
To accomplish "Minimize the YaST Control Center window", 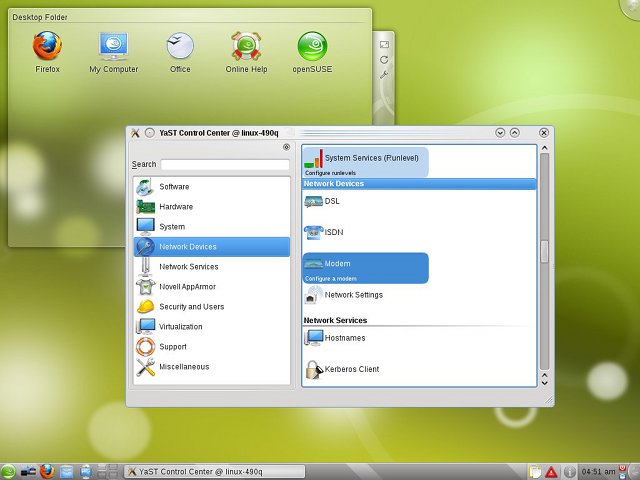I will (x=500, y=133).
